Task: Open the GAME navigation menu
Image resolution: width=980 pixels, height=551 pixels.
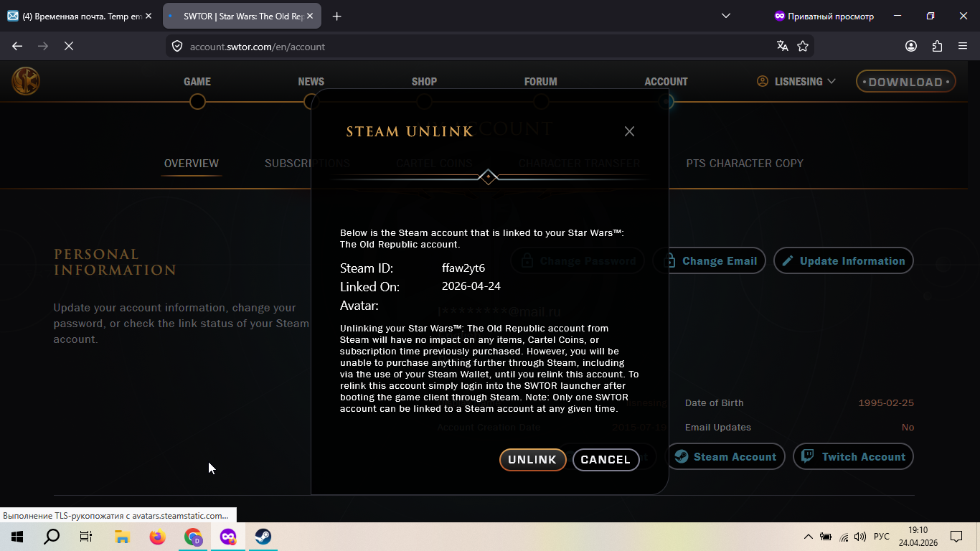Action: pyautogui.click(x=197, y=82)
